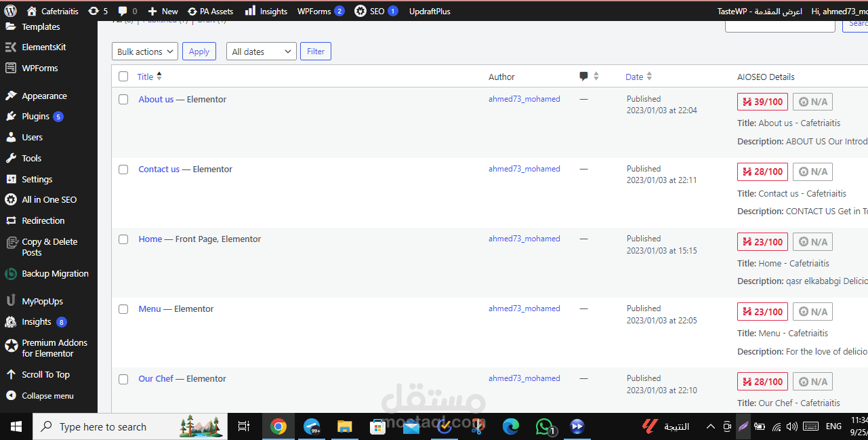The image size is (868, 440).
Task: Open Premium Addons for Elementor sidebar item
Action: [54, 348]
